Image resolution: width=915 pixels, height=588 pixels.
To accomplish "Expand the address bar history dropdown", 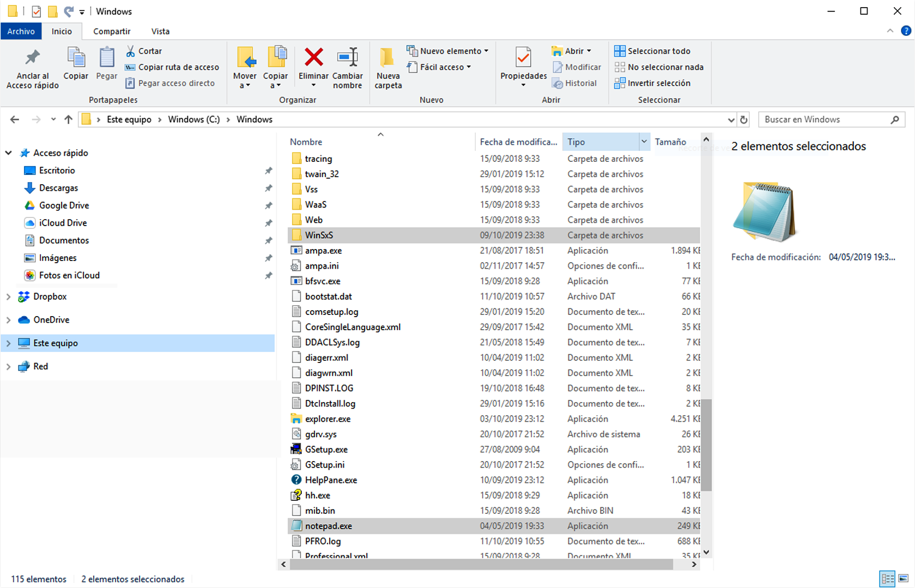I will pos(731,119).
